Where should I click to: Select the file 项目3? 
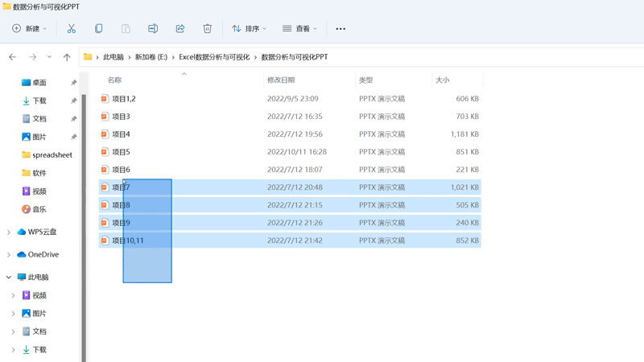point(290,116)
